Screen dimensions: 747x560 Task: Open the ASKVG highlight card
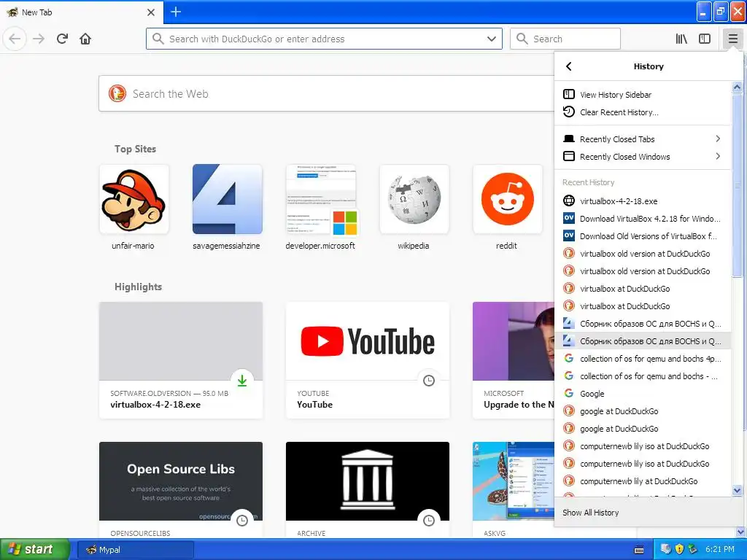(514, 490)
